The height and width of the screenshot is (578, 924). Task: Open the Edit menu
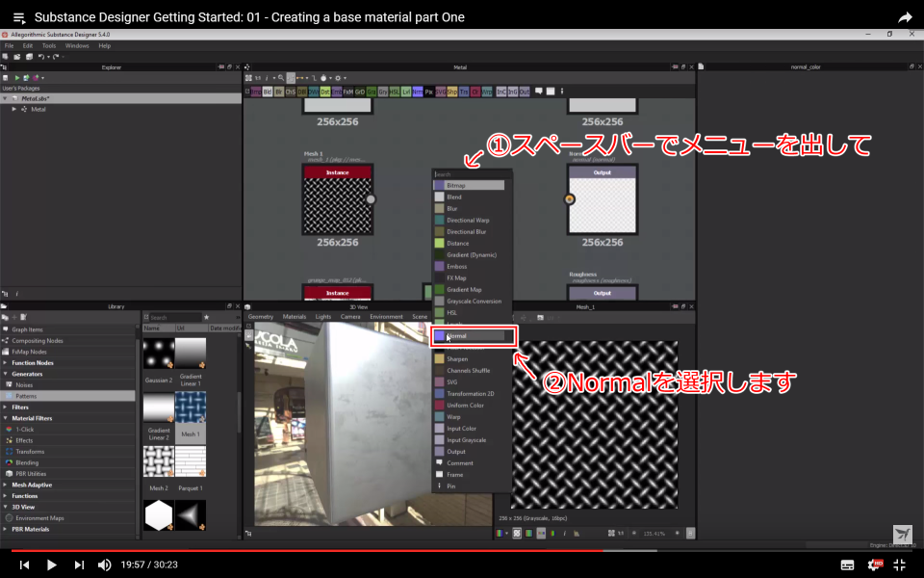point(28,45)
